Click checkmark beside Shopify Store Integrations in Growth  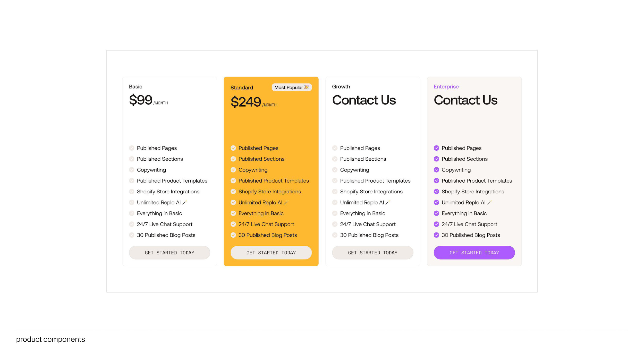[x=335, y=192]
